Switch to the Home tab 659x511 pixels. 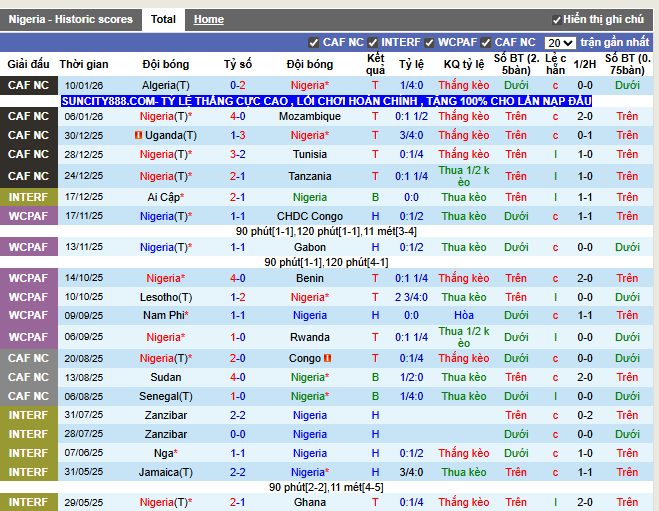(x=208, y=19)
